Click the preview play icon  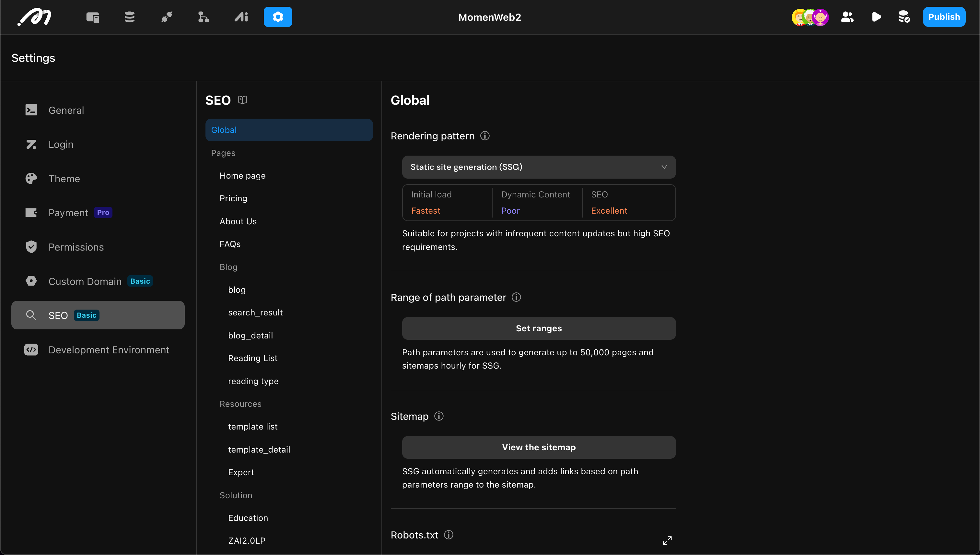tap(876, 17)
